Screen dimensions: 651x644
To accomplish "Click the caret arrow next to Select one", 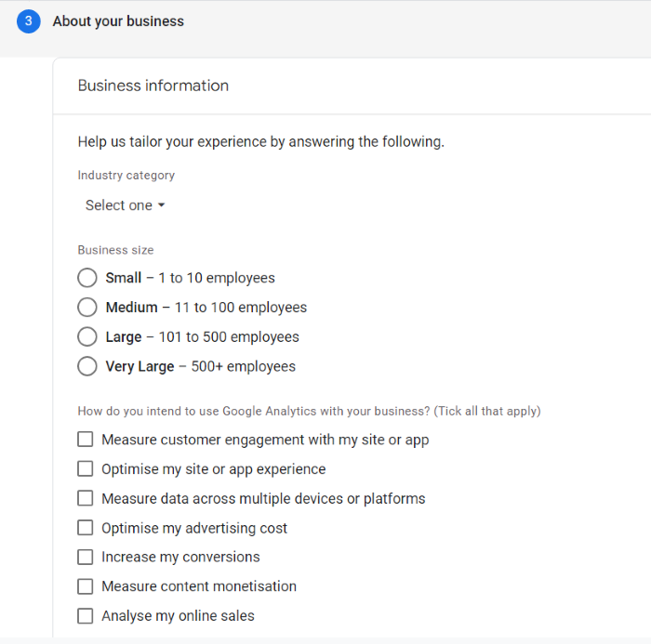I will (x=161, y=205).
